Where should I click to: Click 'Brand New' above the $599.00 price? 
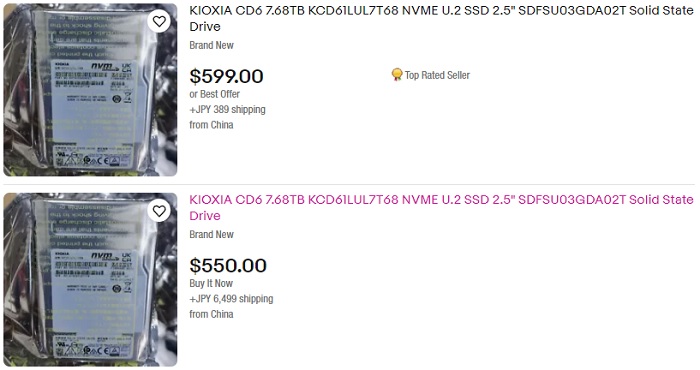211,45
